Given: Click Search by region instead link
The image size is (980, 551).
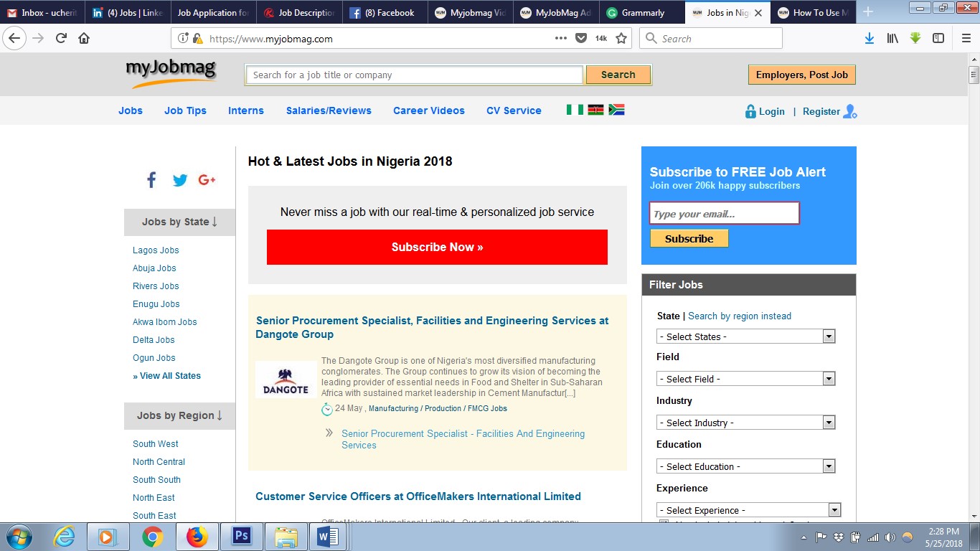Looking at the screenshot, I should click(x=740, y=316).
